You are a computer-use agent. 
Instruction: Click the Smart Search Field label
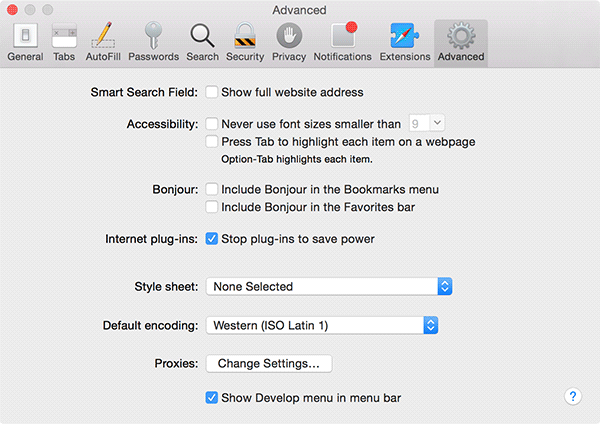coord(144,92)
